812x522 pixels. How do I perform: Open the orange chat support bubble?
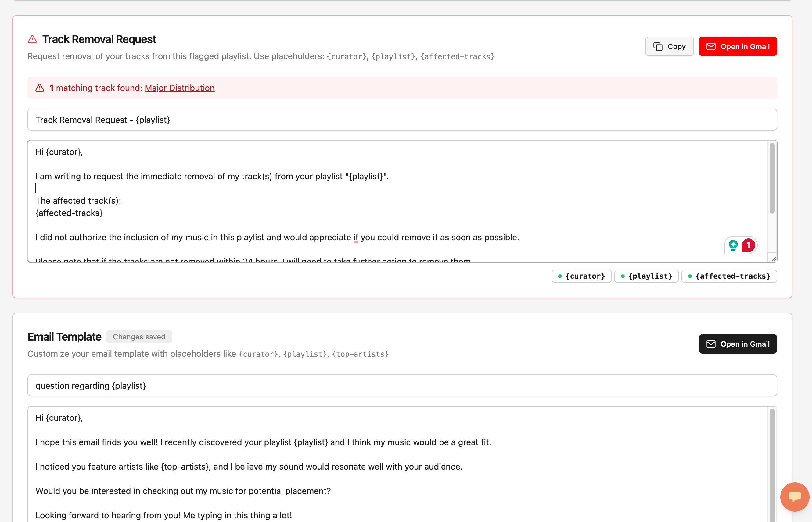[x=794, y=497]
